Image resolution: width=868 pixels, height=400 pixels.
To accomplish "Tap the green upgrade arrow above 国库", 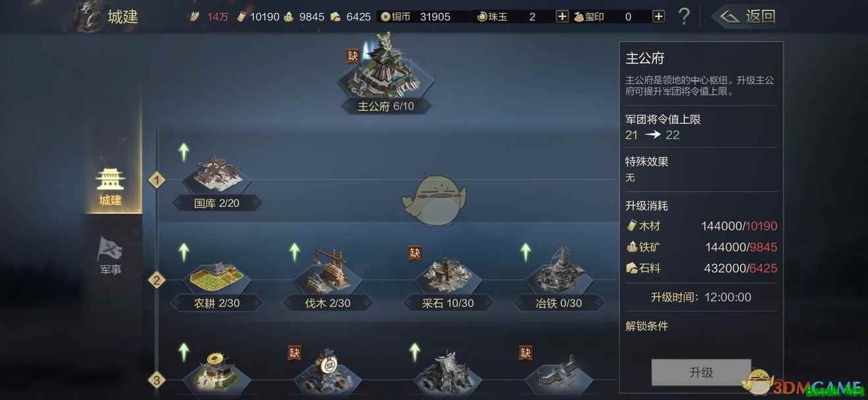I will [183, 152].
